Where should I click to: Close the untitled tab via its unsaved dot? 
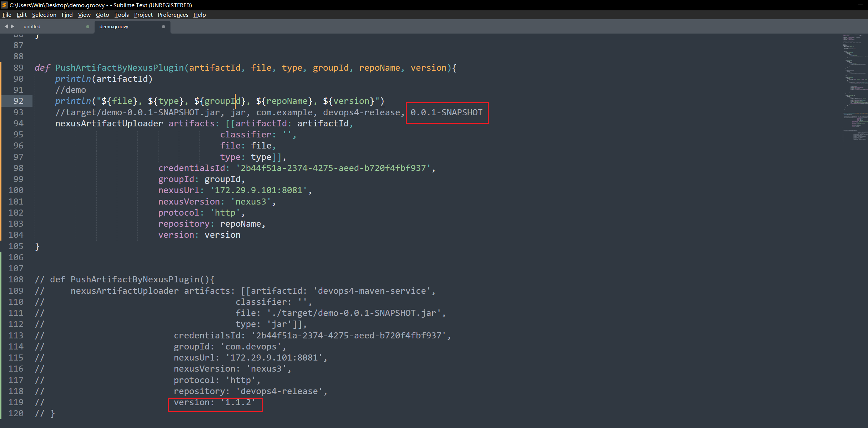tap(87, 26)
